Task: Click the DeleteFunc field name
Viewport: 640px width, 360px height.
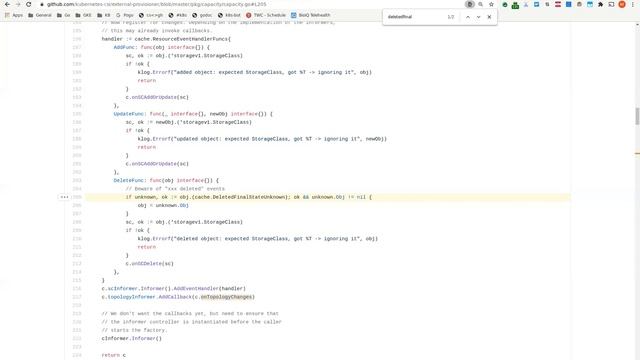Action: pos(129,180)
